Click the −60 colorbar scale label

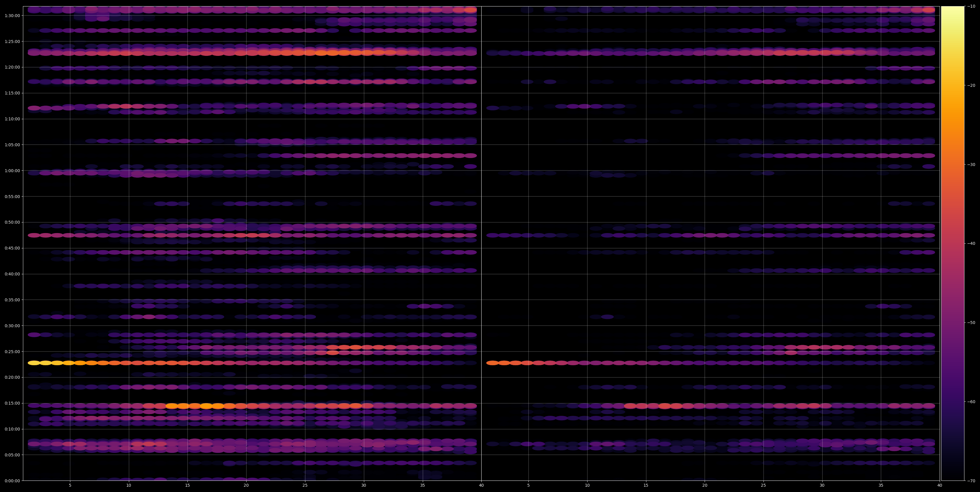(x=971, y=402)
